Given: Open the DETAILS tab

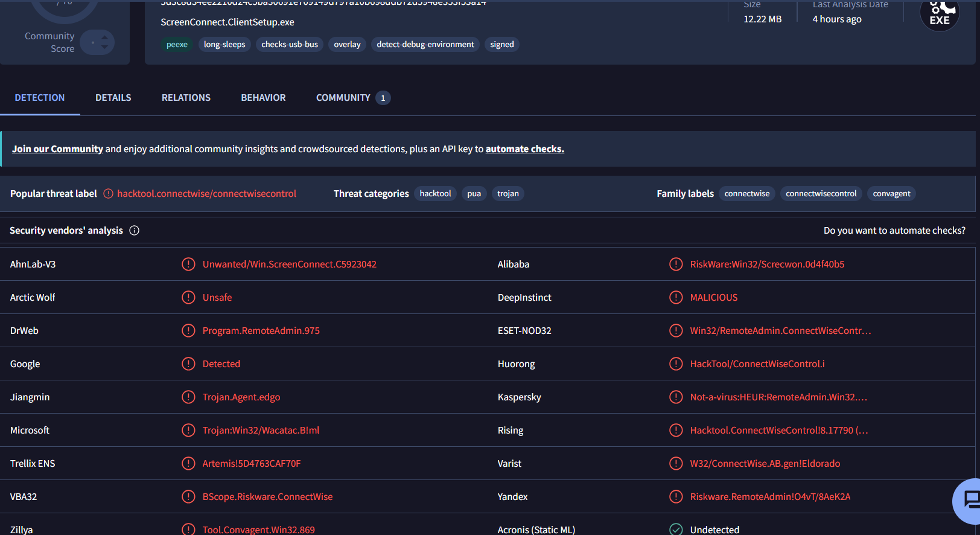Looking at the screenshot, I should pyautogui.click(x=113, y=98).
